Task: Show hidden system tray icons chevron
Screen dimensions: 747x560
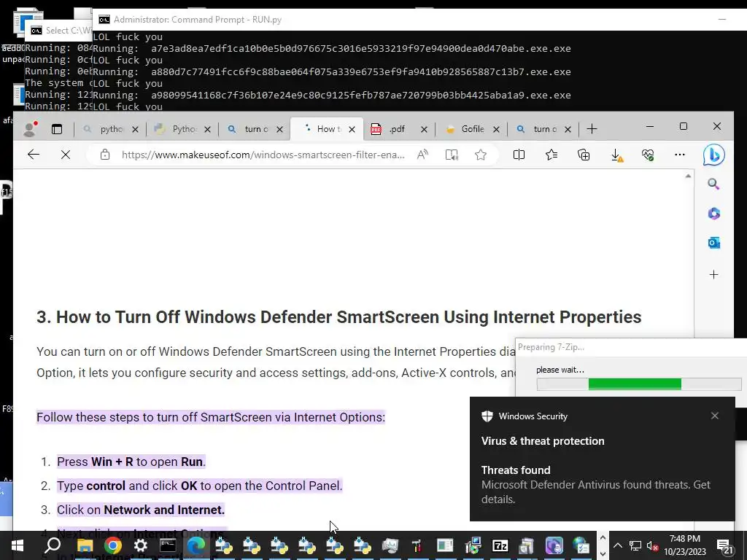Action: tap(617, 545)
